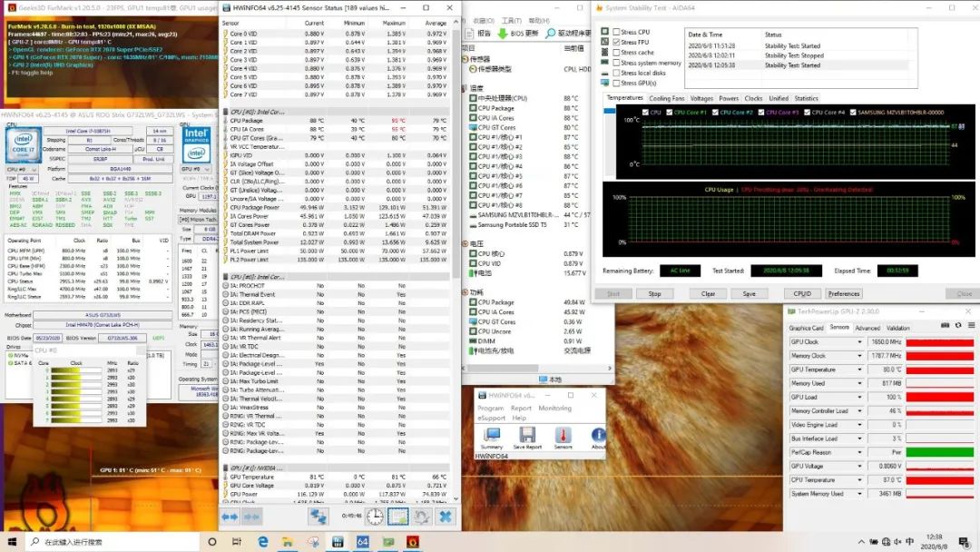The height and width of the screenshot is (552, 980).
Task: Open the GPU Temperature sensor dropdown
Action: 860,370
